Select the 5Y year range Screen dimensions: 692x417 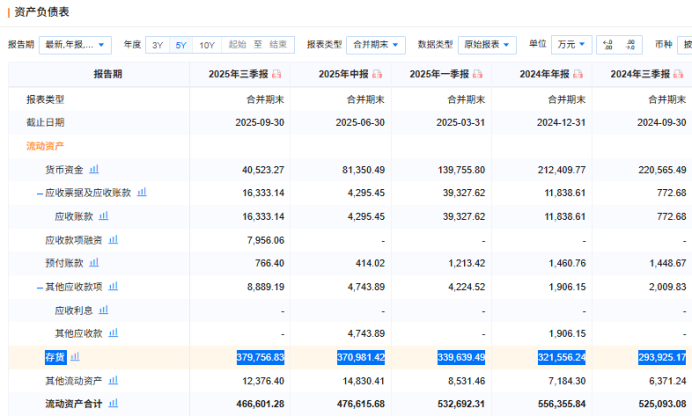[x=181, y=45]
